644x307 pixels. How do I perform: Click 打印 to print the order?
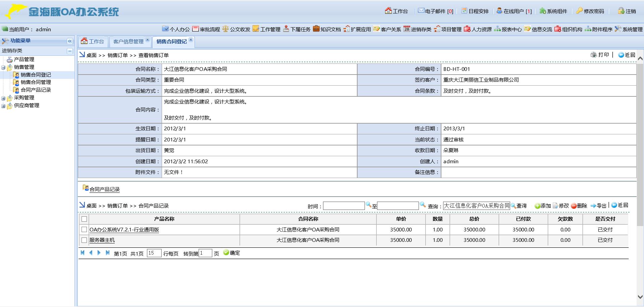(x=600, y=55)
